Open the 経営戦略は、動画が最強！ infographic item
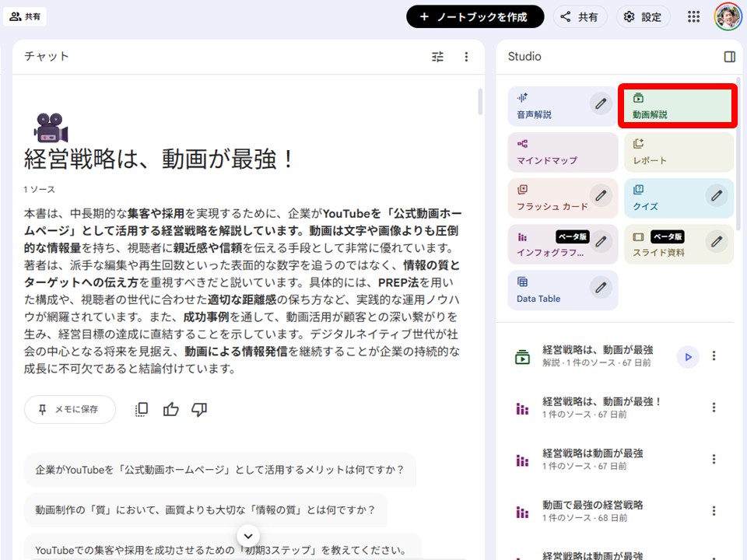Screen dimensions: 747x560 pos(601,408)
